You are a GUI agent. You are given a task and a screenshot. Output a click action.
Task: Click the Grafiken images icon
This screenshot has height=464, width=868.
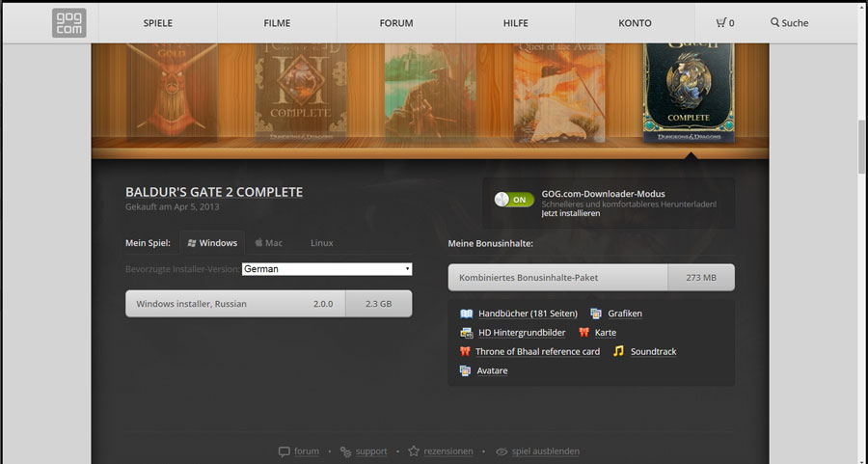[596, 314]
